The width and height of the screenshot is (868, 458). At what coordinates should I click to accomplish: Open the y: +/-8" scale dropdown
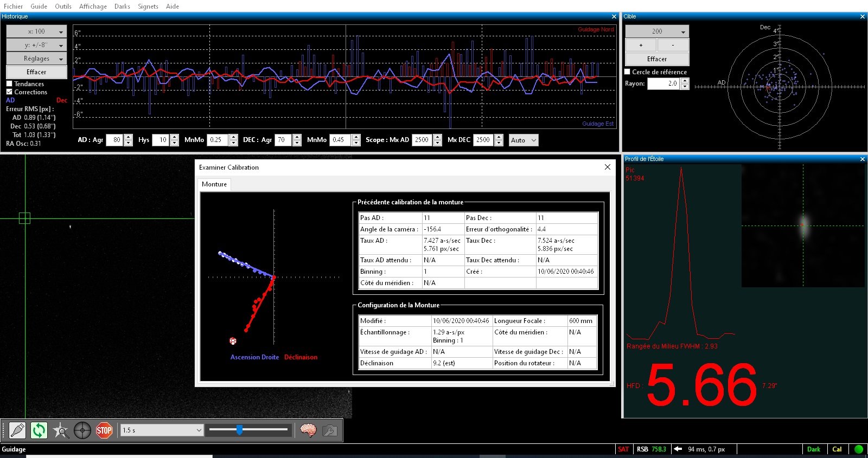click(x=36, y=45)
